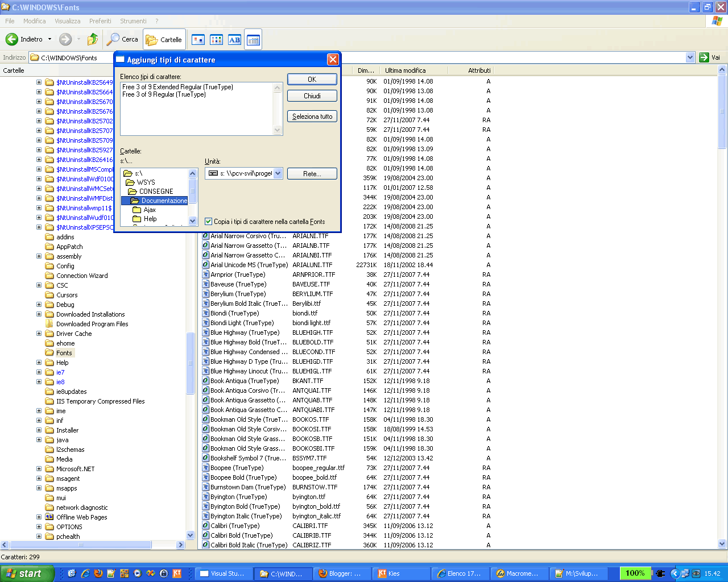Toggle Copia i tipi di carattere checkbox
The image size is (728, 582).
point(209,222)
